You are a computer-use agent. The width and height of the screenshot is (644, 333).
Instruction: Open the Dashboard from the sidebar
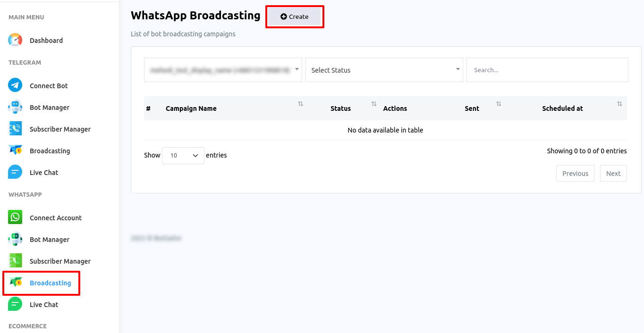46,40
